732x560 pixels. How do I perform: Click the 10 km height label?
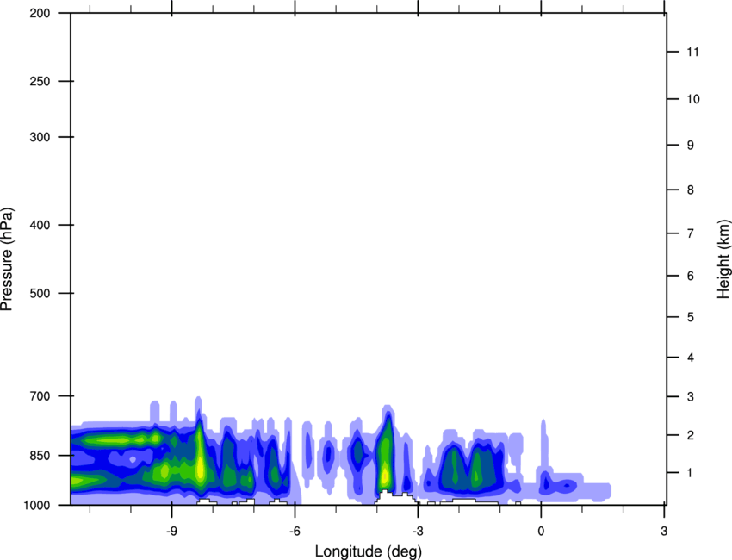tap(693, 99)
